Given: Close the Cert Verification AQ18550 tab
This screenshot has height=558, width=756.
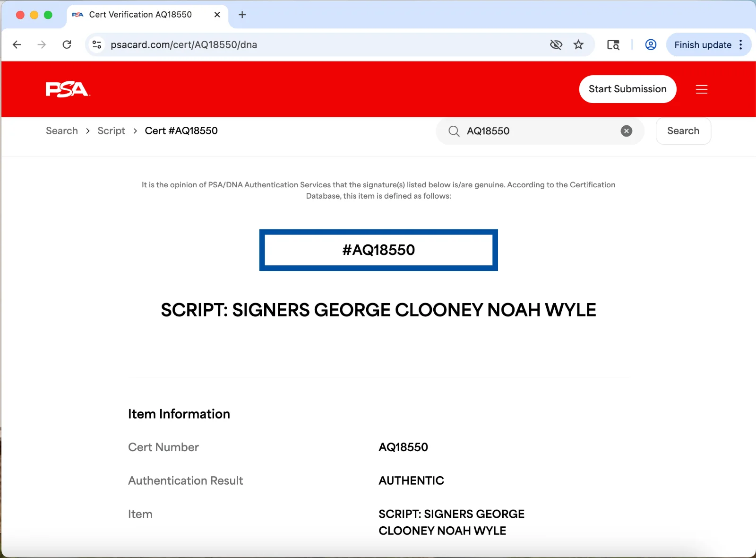Looking at the screenshot, I should (217, 15).
